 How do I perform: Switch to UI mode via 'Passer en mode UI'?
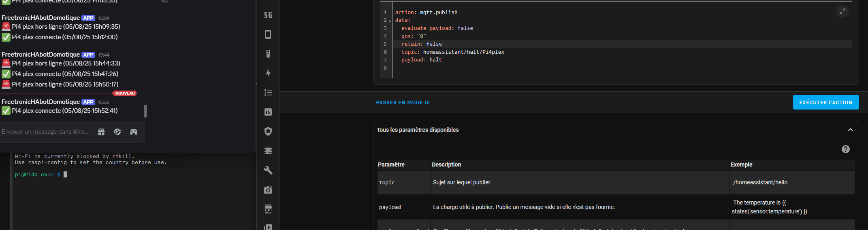(403, 103)
